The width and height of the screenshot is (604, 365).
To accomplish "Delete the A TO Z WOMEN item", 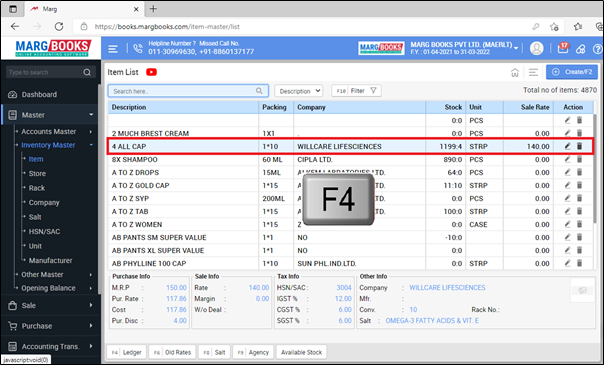I will [x=579, y=224].
